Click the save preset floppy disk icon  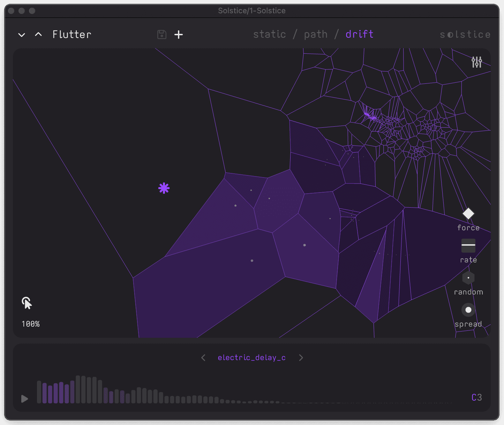[x=162, y=35]
